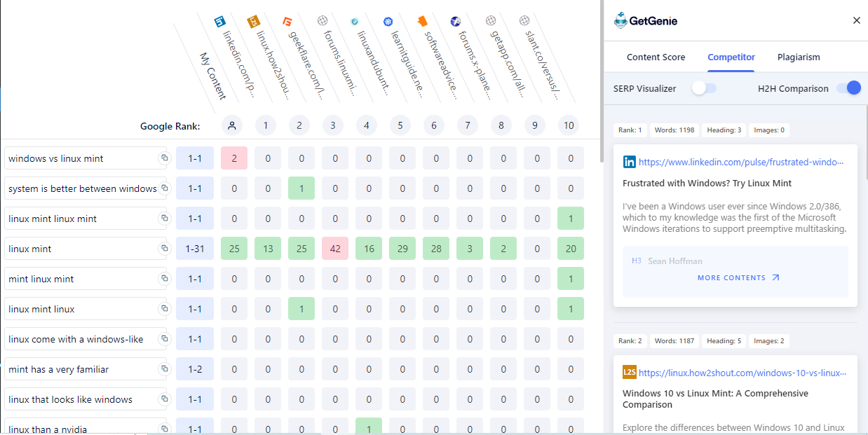Screen dimensions: 868x435
Task: Click the 'Rank: 2' badge
Action: (x=630, y=341)
